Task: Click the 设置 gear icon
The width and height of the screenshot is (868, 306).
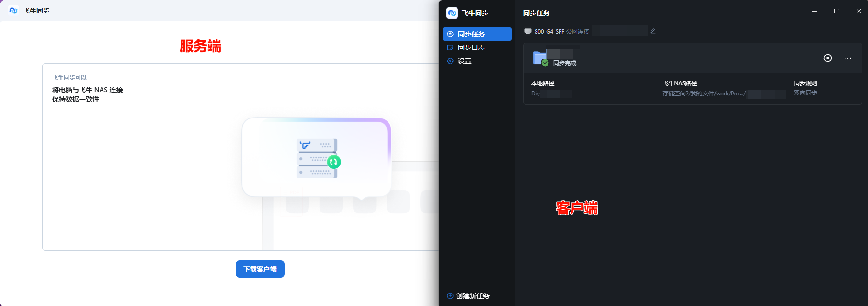Action: click(450, 61)
